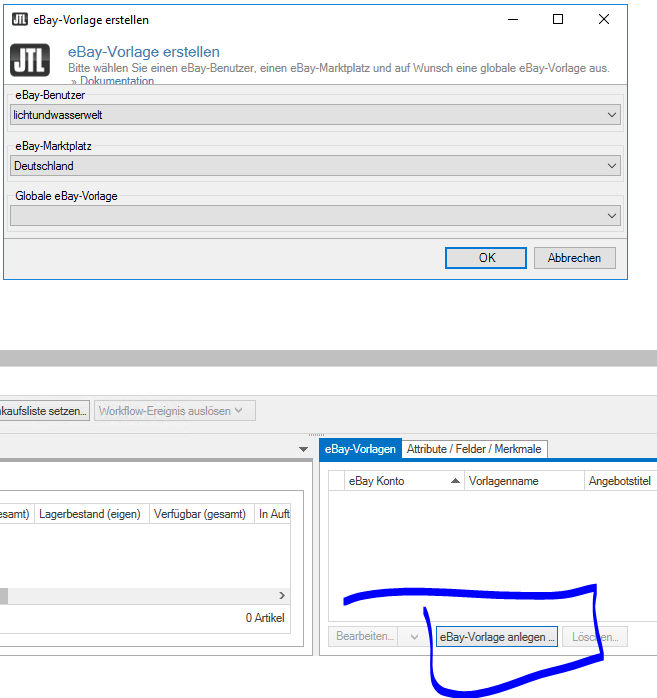Open the eBay-Benutzer dropdown showing lichtundwasserwelt

pos(315,115)
